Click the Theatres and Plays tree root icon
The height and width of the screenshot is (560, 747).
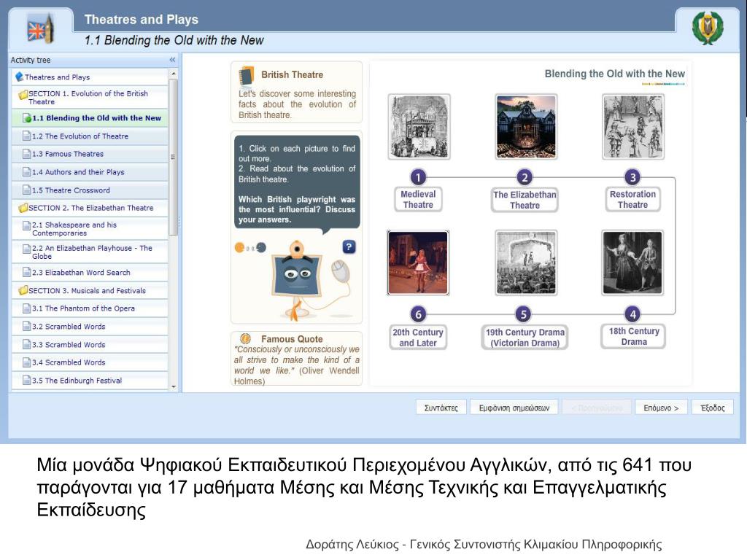[x=20, y=77]
